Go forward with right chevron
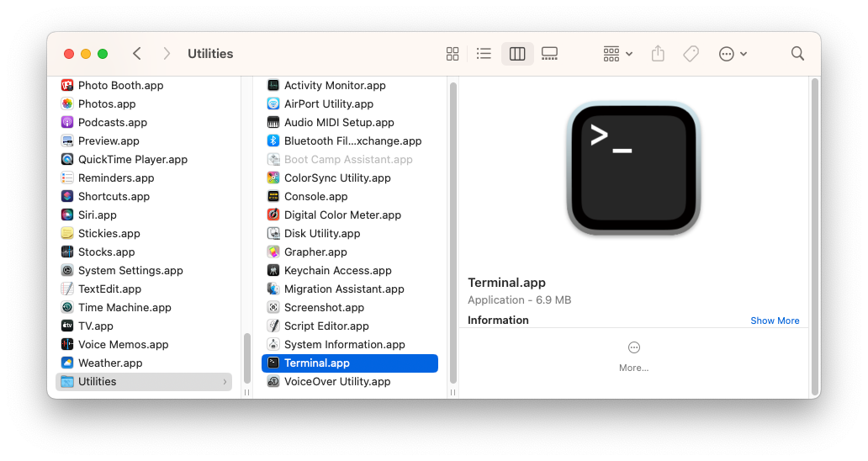This screenshot has width=868, height=461. tap(166, 54)
